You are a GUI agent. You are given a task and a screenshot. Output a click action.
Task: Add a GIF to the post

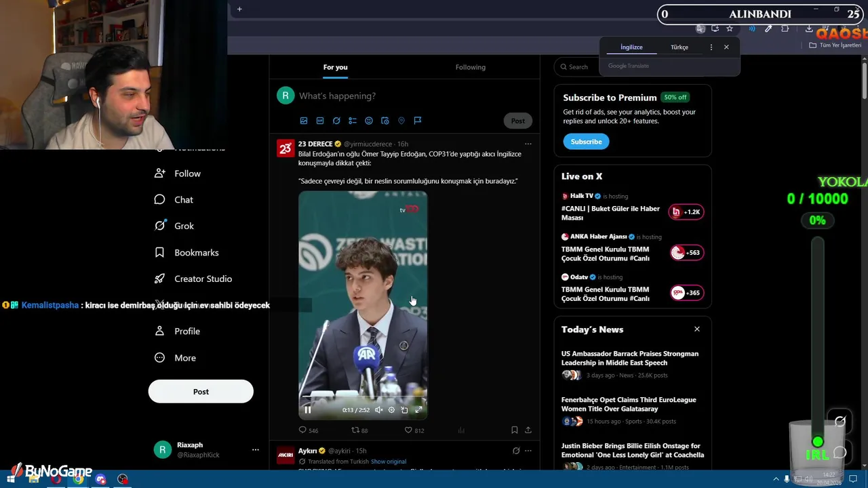click(320, 121)
